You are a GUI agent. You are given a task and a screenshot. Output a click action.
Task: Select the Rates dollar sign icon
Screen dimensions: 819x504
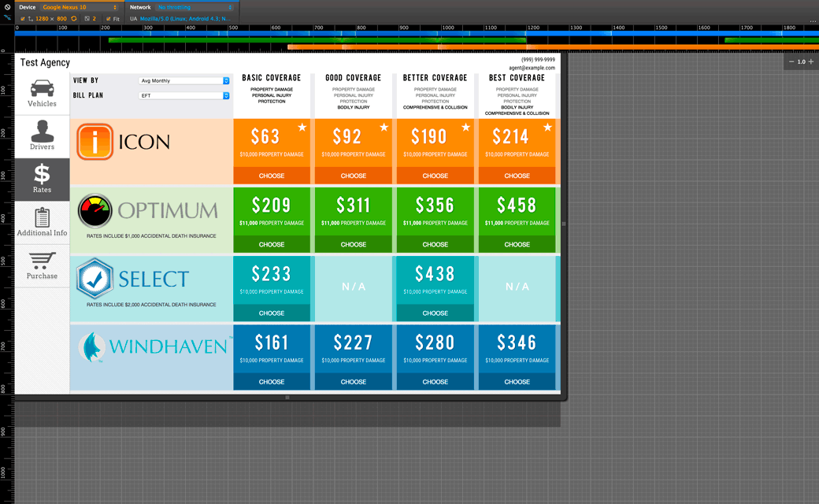coord(42,174)
